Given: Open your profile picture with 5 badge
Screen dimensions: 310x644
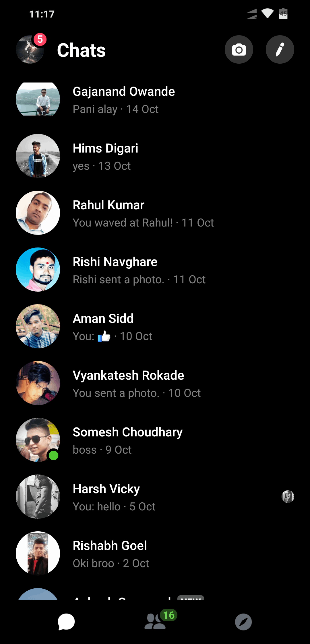Looking at the screenshot, I should tap(31, 49).
